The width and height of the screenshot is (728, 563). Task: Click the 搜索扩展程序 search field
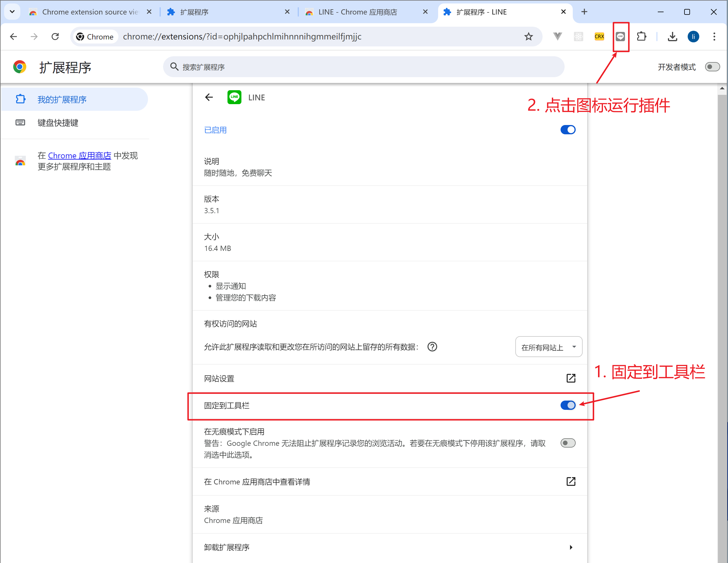tap(364, 67)
